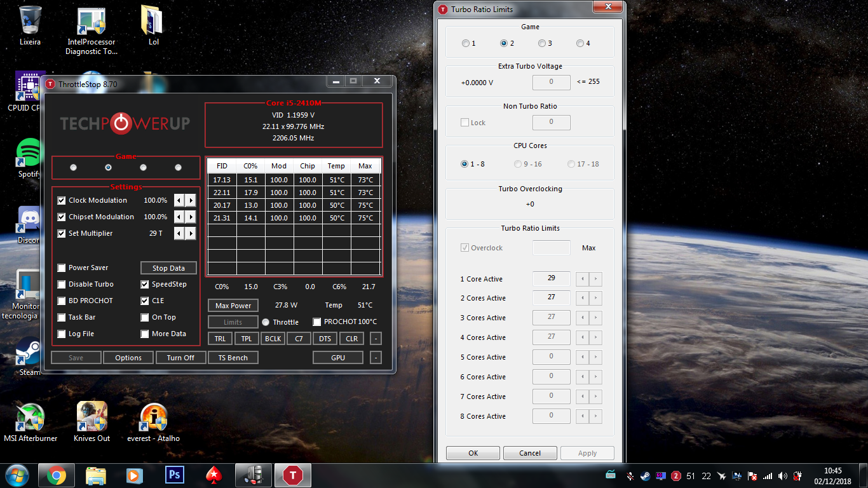Image resolution: width=868 pixels, height=488 pixels.
Task: Open the BCLK button
Action: (x=273, y=339)
